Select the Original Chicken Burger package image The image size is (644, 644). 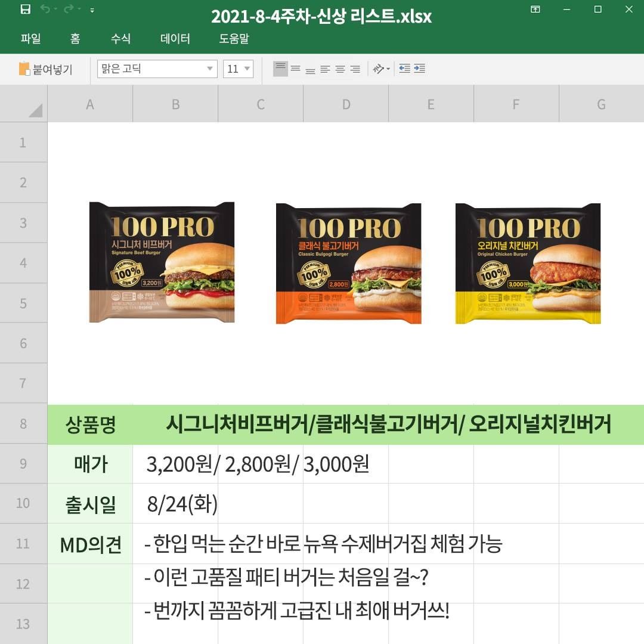pyautogui.click(x=528, y=264)
